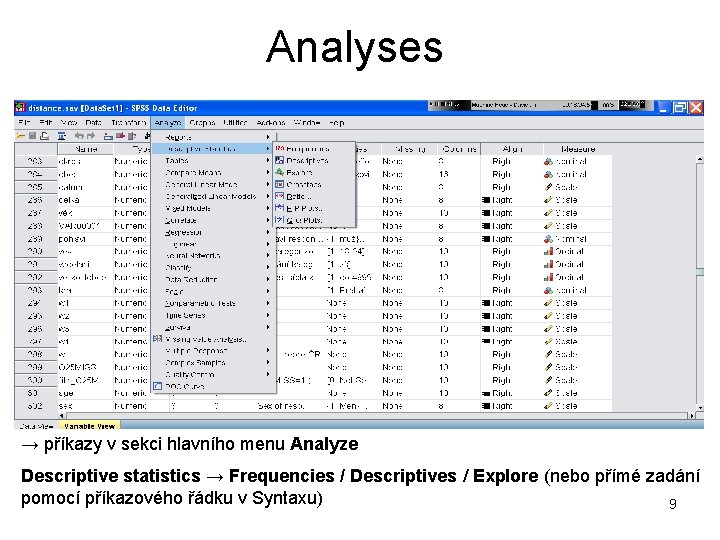Screen dimensions: 720x540
Task: Click the Columns column header
Action: (x=458, y=149)
